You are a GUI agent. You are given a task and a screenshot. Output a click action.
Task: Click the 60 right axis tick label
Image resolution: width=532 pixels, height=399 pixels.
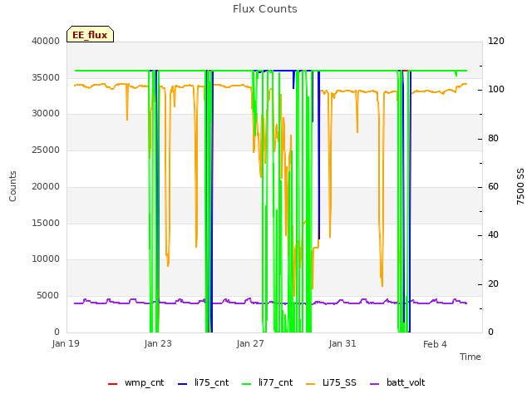[493, 186]
